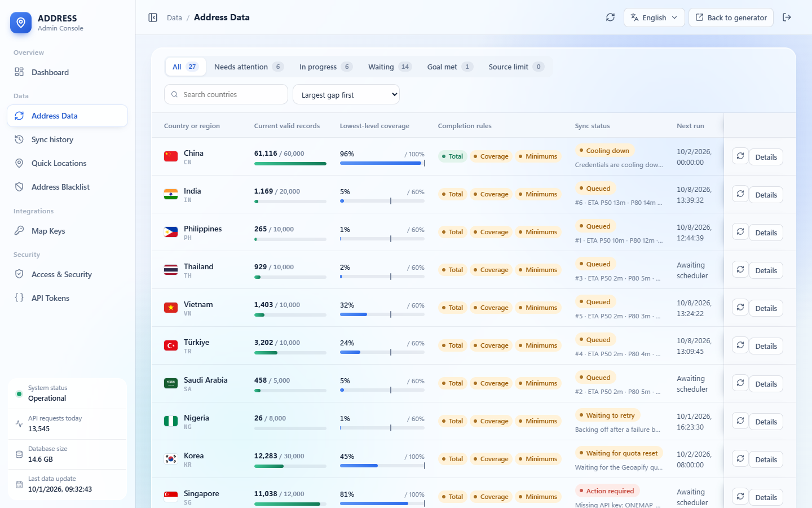Click the China records progress bar
The height and width of the screenshot is (508, 812).
tap(290, 164)
